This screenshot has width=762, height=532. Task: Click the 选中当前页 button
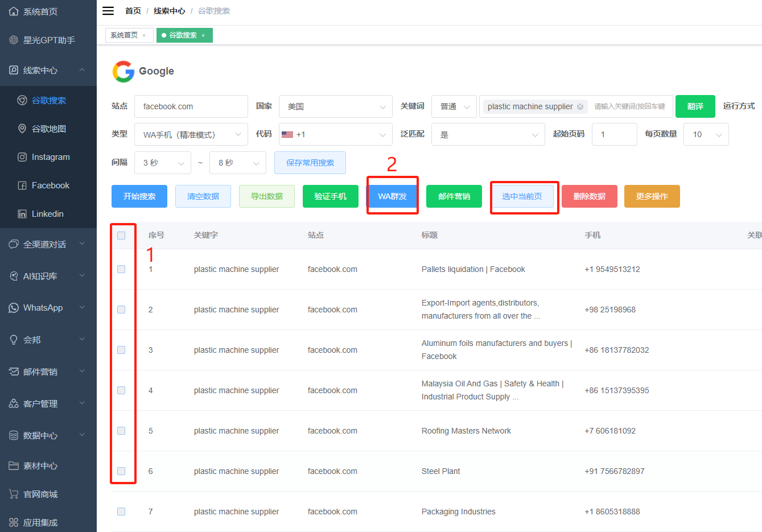coord(522,196)
